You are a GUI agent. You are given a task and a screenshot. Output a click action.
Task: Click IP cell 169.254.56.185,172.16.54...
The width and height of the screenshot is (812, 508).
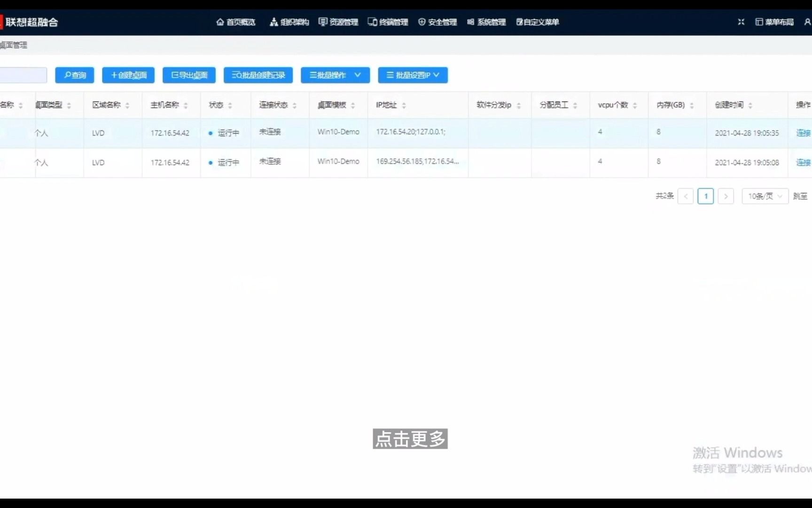[417, 161]
